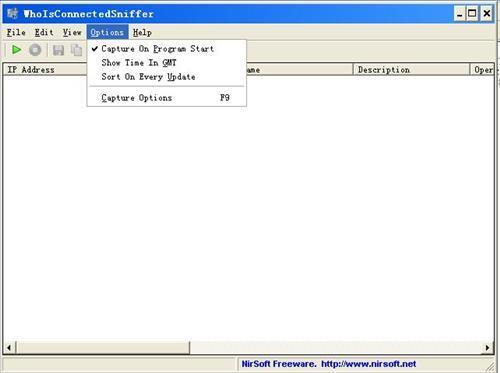Save items with floppy disk icon

[x=58, y=50]
